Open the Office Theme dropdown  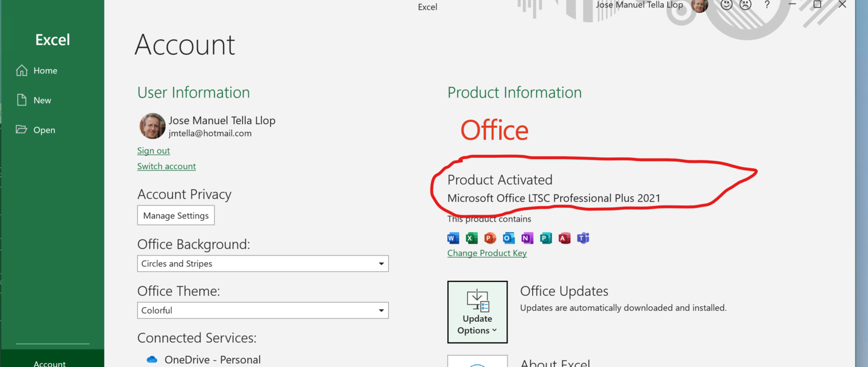[381, 310]
